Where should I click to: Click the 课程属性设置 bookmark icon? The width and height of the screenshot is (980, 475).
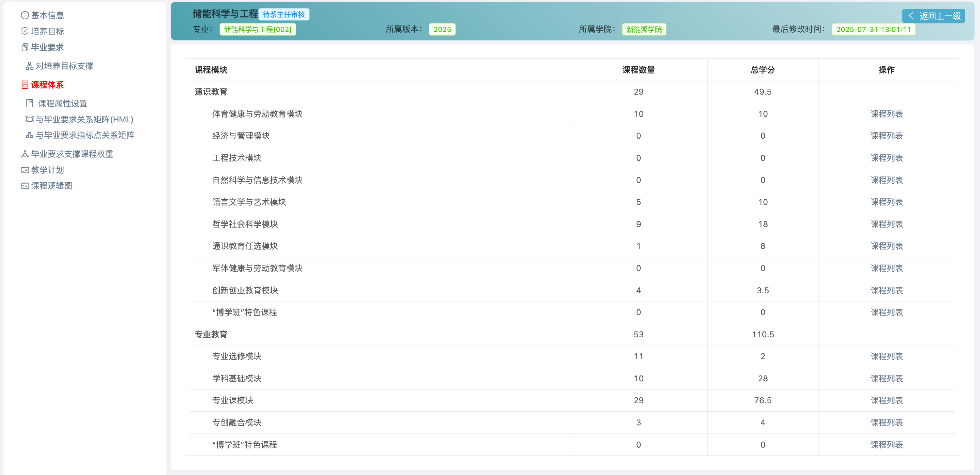pyautogui.click(x=30, y=103)
